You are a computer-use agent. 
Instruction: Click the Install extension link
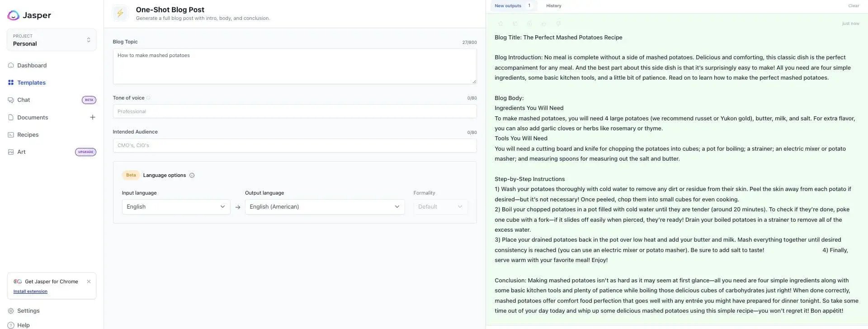30,291
